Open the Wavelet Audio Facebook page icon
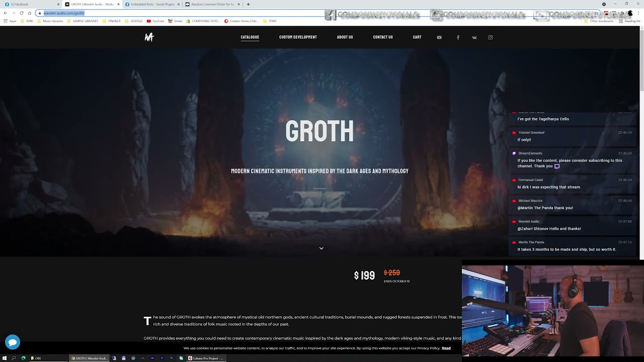Image resolution: width=644 pixels, height=362 pixels. [x=458, y=37]
